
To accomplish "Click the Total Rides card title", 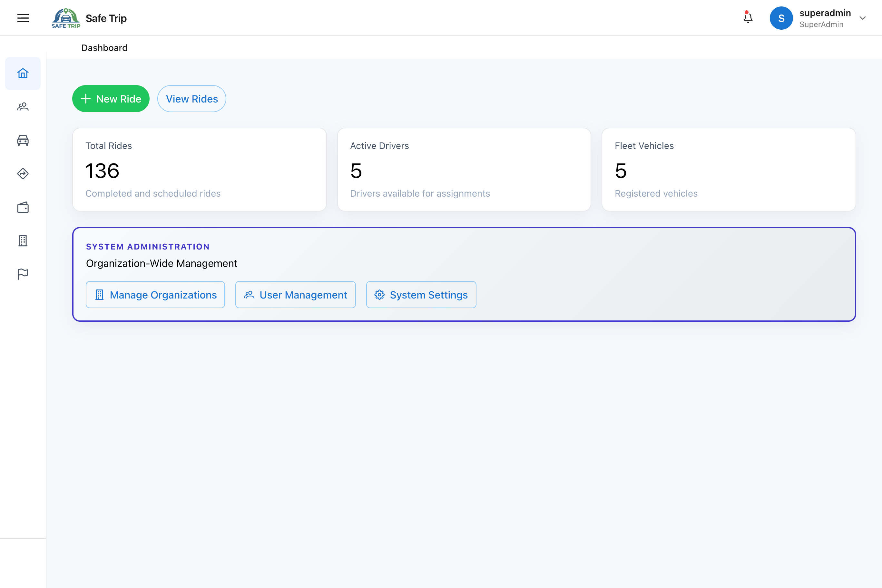I will click(109, 145).
